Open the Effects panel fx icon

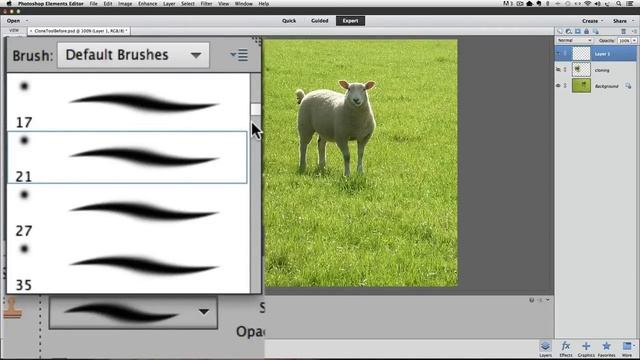point(566,349)
